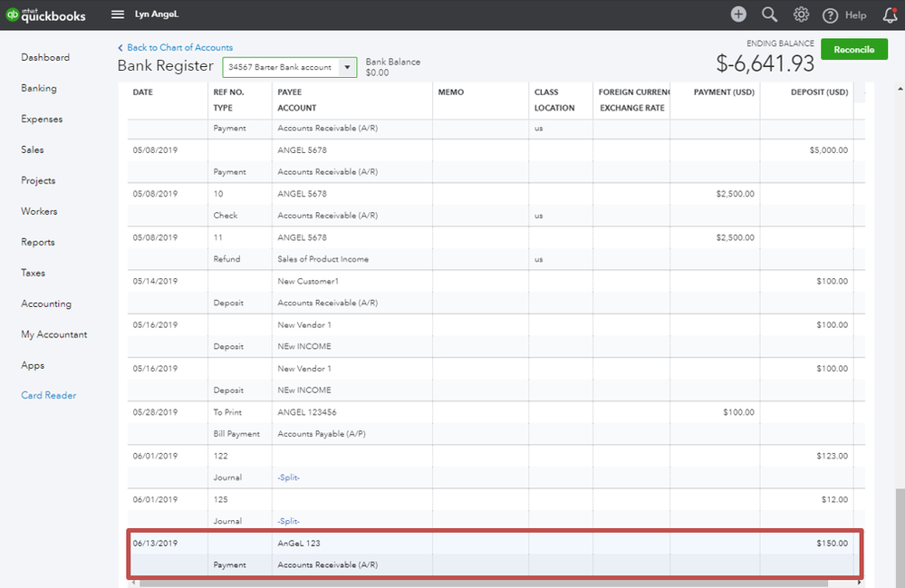
Task: Open Dashboard in the sidebar
Action: click(x=45, y=57)
